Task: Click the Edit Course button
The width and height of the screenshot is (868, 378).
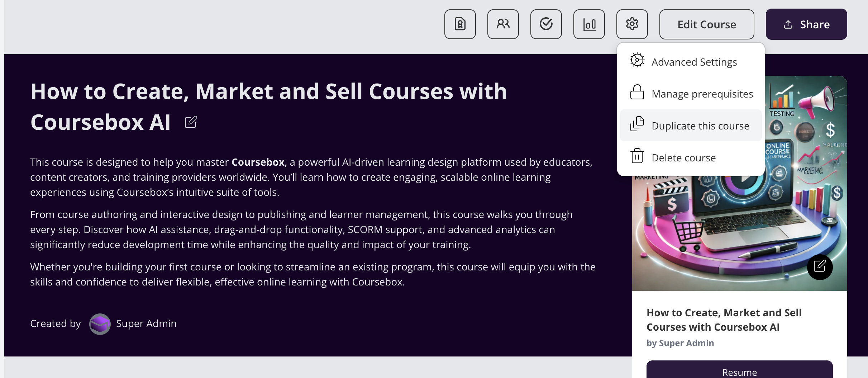Action: click(x=707, y=24)
